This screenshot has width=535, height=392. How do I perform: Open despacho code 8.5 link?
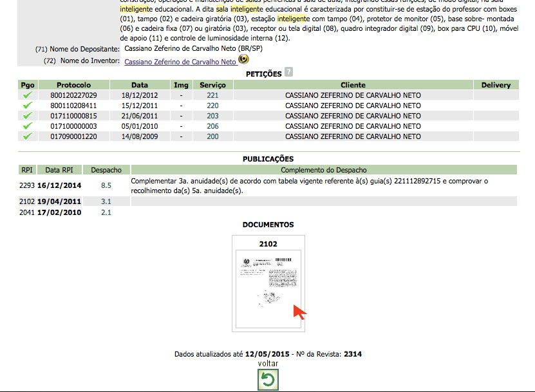tap(106, 185)
